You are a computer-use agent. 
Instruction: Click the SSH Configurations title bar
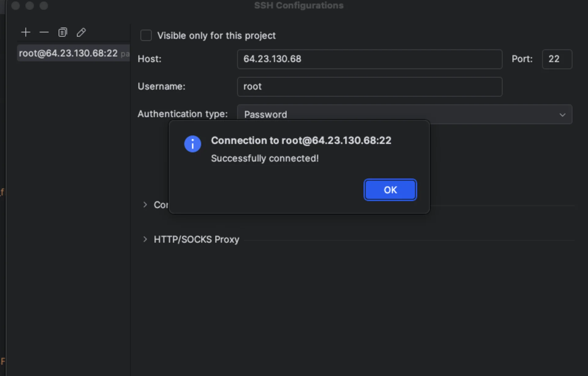click(299, 6)
